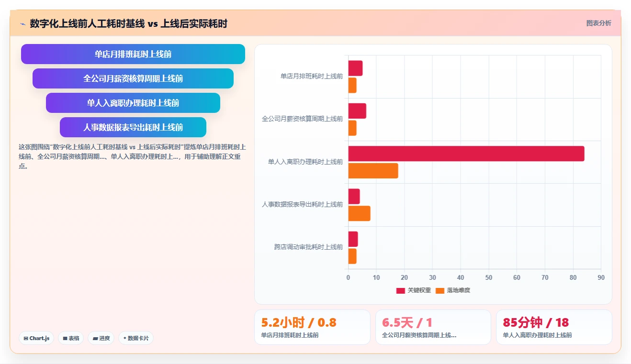631x364 pixels.
Task: Click the x-axis tick labeled 50
Action: 489,278
